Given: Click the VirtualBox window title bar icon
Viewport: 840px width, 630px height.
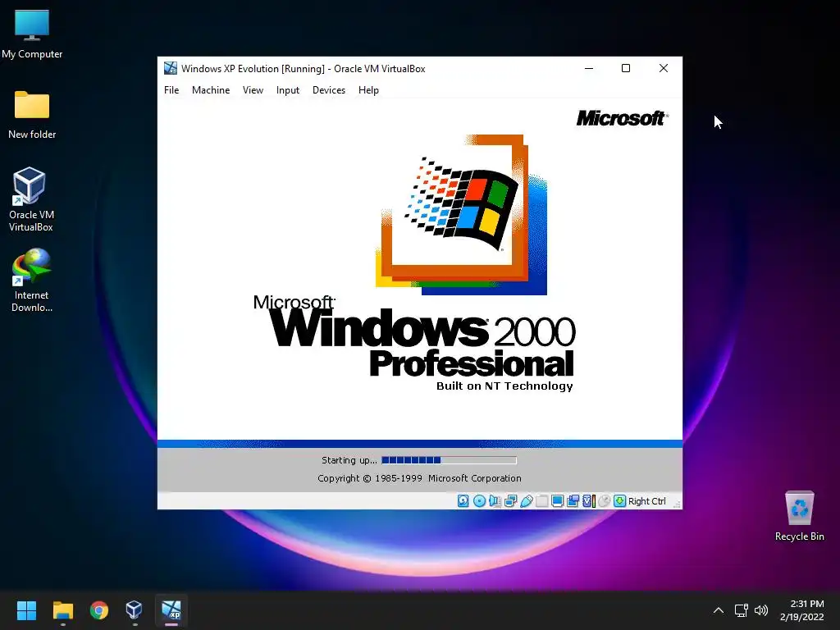Looking at the screenshot, I should [171, 68].
